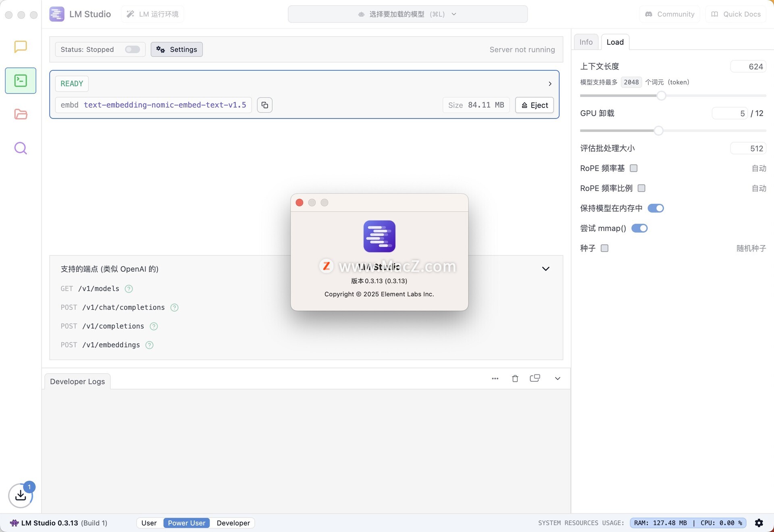This screenshot has height=532, width=774.
Task: Open the Chat view from the sidebar
Action: 21,47
